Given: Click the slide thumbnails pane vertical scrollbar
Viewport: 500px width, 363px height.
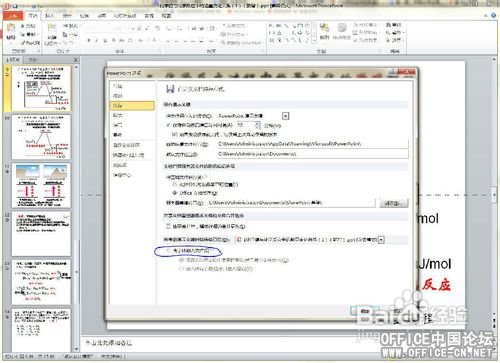Looking at the screenshot, I should coord(76,207).
